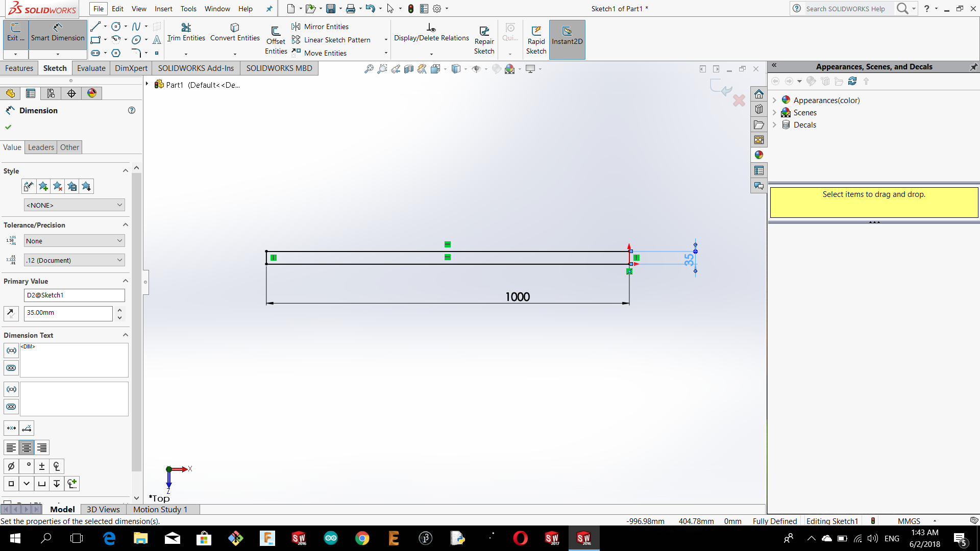Open the FeatureManager design tree tab
This screenshot has height=551, width=980.
point(10,93)
